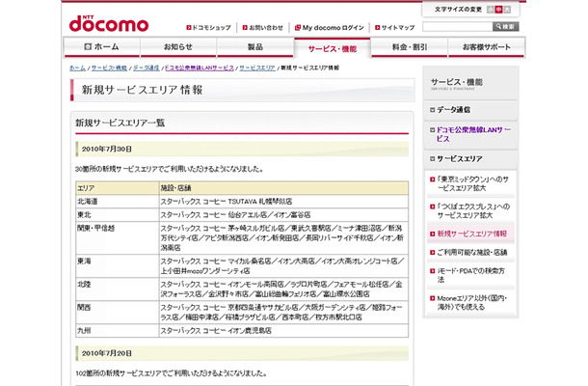Click the 30箇所の新規サービスエリア sentence
This screenshot has width=588, height=386.
click(169, 169)
